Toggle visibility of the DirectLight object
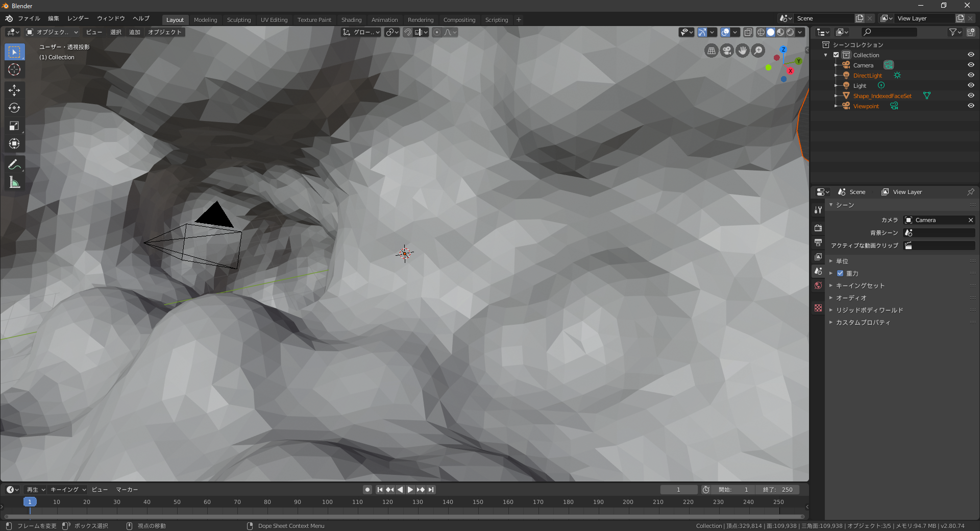The image size is (980, 531). tap(971, 75)
